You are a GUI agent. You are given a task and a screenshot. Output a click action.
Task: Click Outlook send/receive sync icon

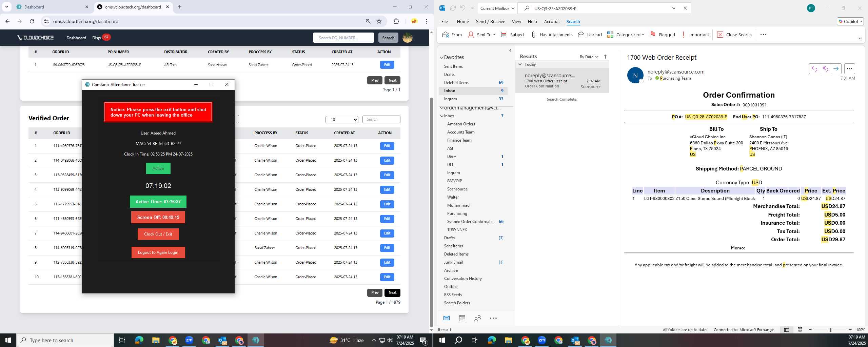pyautogui.click(x=453, y=8)
